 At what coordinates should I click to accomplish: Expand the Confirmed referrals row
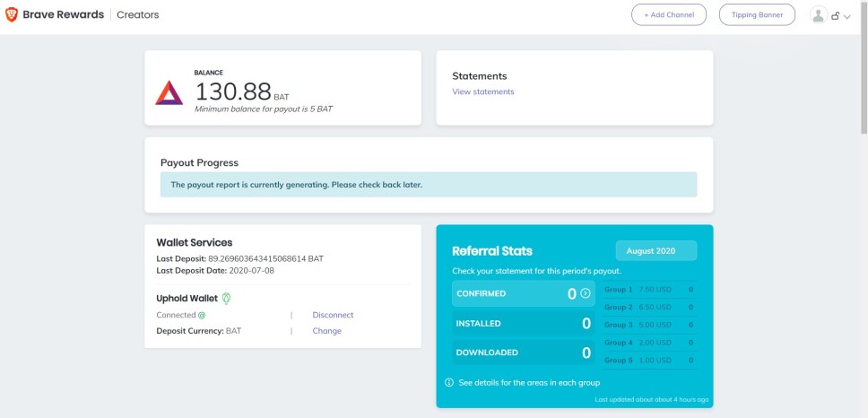(x=523, y=293)
